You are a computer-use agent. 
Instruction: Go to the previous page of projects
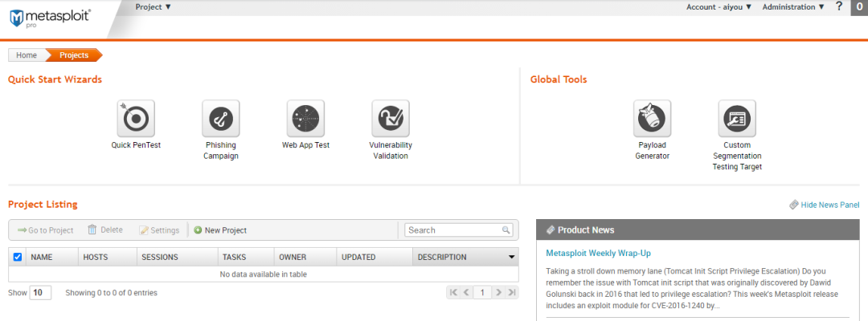click(467, 293)
